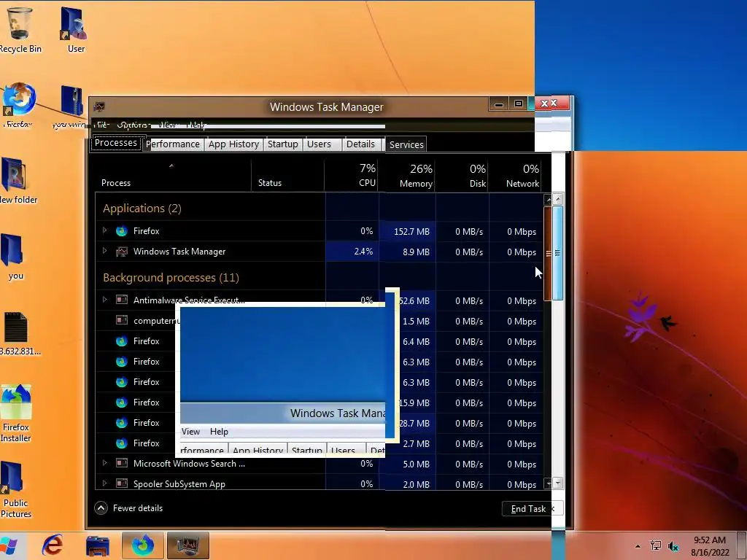Select the Processes tab
This screenshot has width=747, height=560.
[116, 143]
